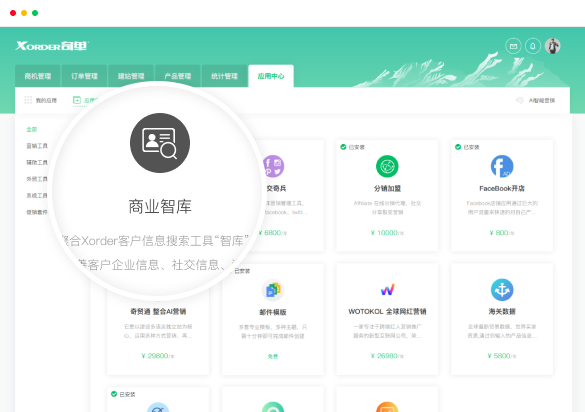This screenshot has width=585, height=412.
Task: Click 已安装 label on 分销加盟 card
Action: tap(357, 147)
